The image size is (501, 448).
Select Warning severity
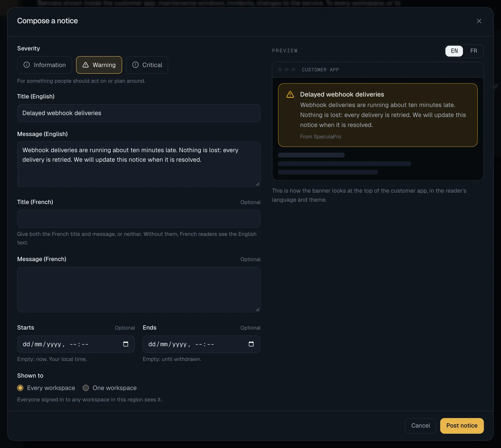tap(99, 65)
